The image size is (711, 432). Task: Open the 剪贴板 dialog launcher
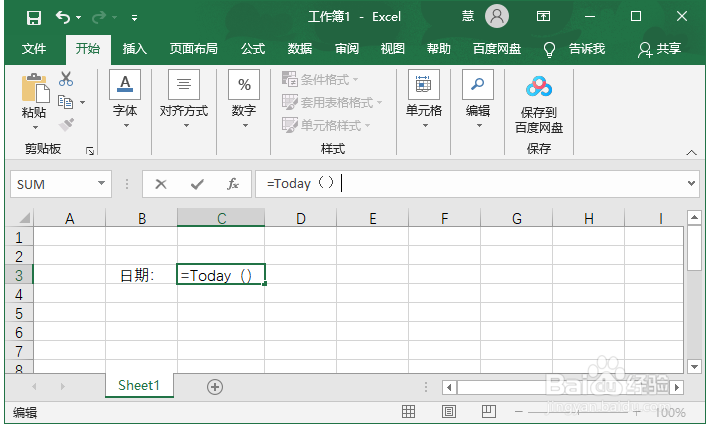[x=90, y=151]
